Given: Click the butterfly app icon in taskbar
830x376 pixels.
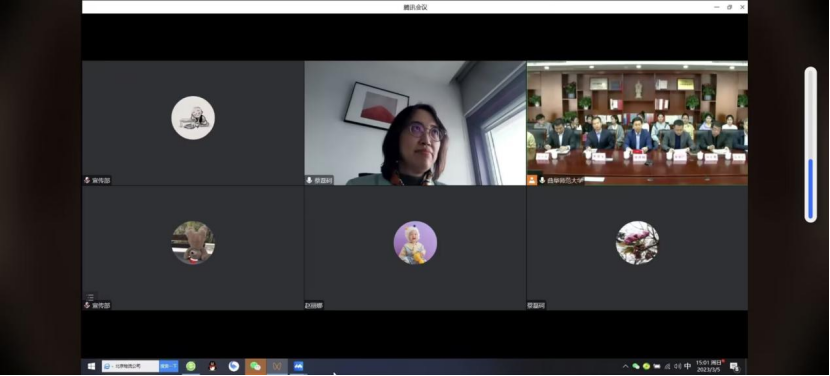Looking at the screenshot, I should (277, 366).
